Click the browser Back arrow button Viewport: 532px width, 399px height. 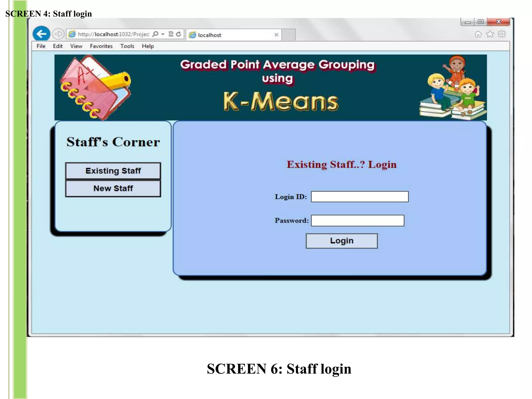(x=41, y=34)
